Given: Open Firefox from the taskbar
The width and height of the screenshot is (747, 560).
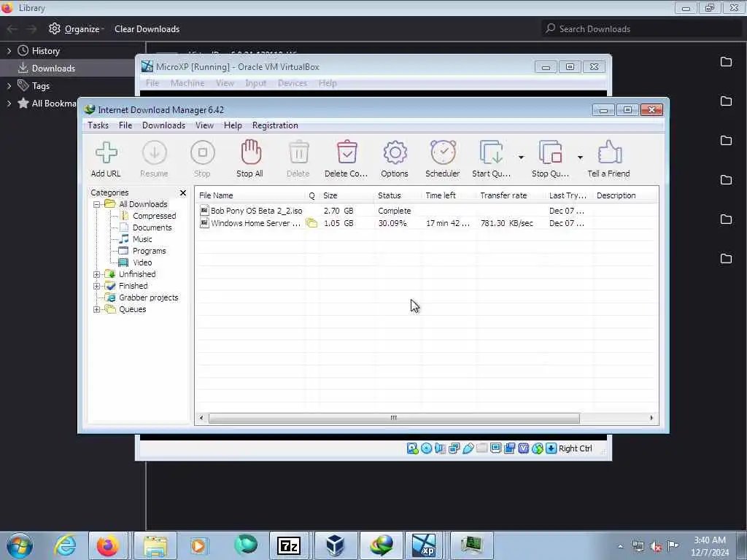Looking at the screenshot, I should tap(108, 545).
